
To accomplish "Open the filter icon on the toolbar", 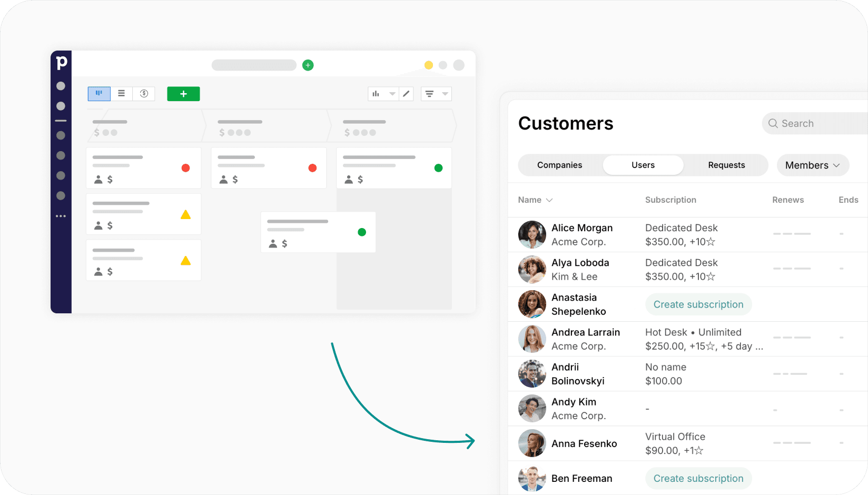I will pyautogui.click(x=430, y=93).
